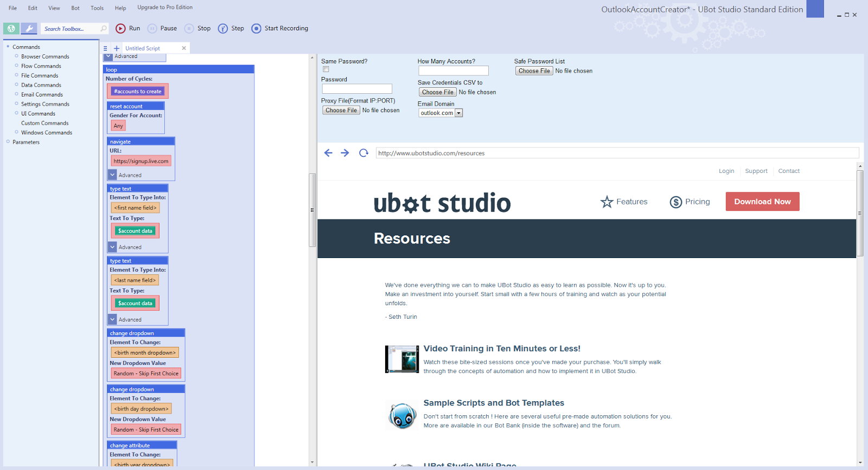Open the Contact link

pos(789,171)
